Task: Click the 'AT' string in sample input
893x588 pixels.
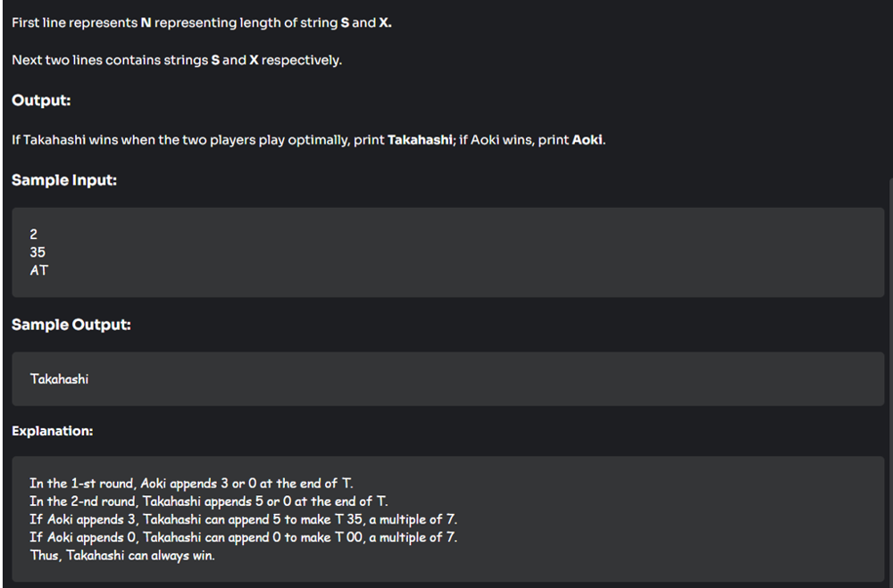Action: point(38,270)
